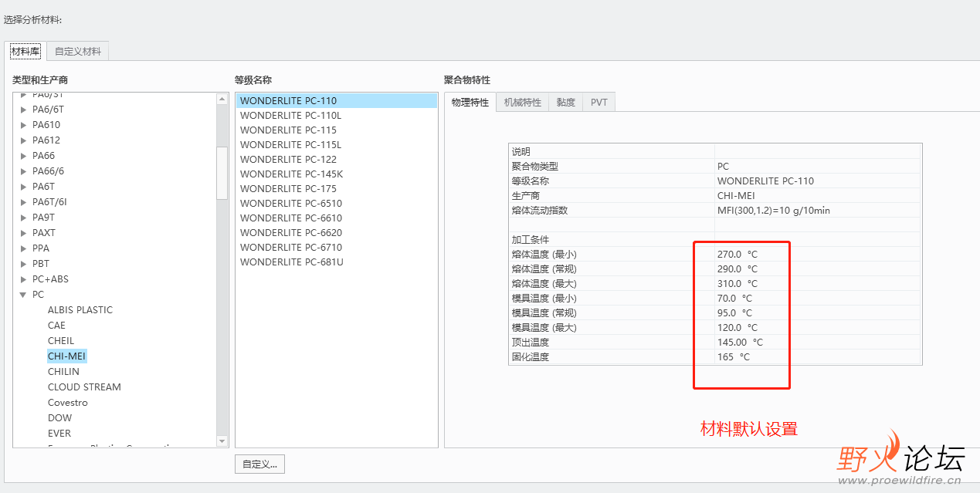This screenshot has width=980, height=493.
Task: Select grade WONDERLITE PC-110L
Action: (x=336, y=116)
